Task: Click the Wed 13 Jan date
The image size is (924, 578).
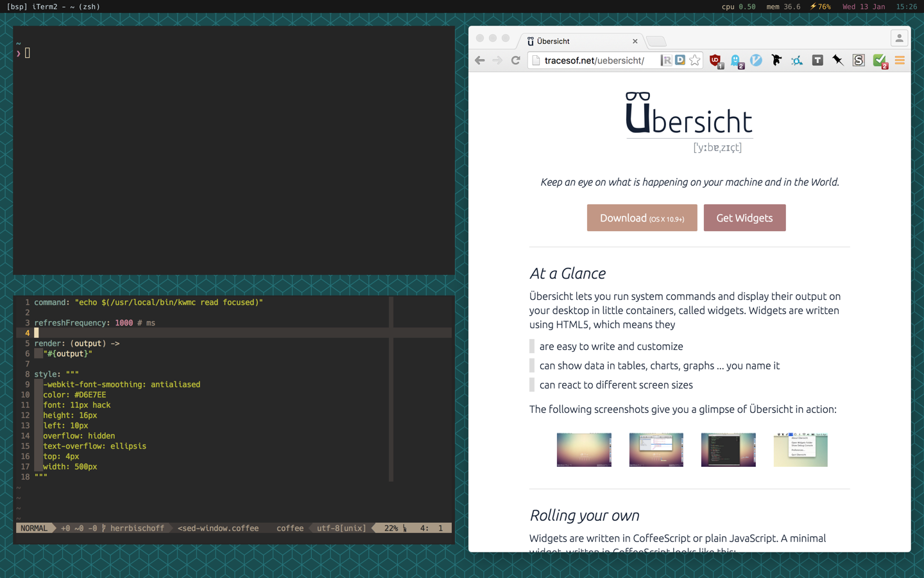Action: 864,6
